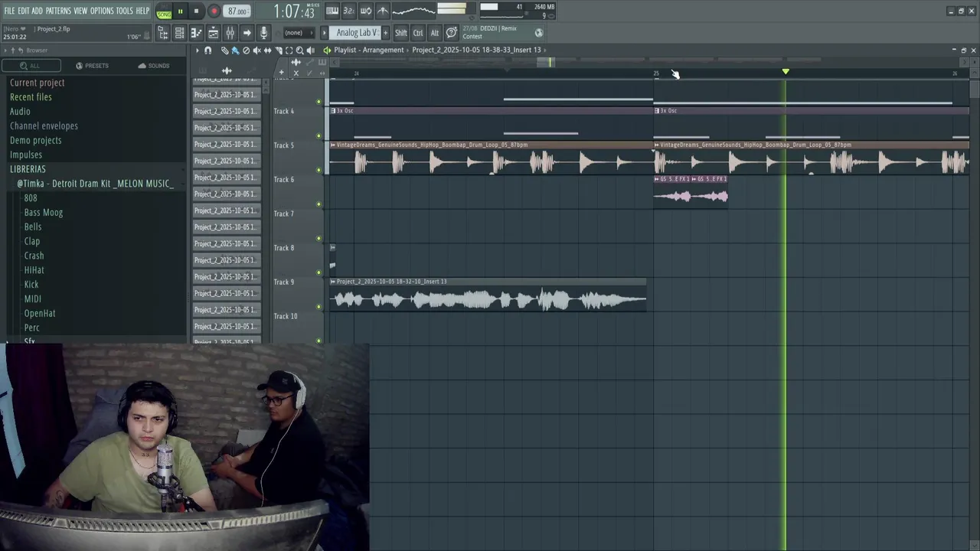Show audio clips in the picker panel
Image resolution: width=980 pixels, height=551 pixels.
(227, 70)
